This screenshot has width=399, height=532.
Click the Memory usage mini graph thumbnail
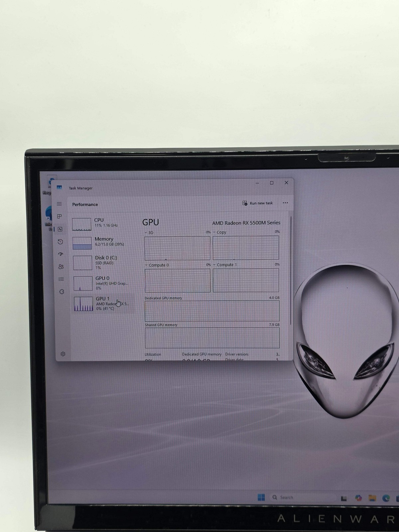click(x=82, y=243)
